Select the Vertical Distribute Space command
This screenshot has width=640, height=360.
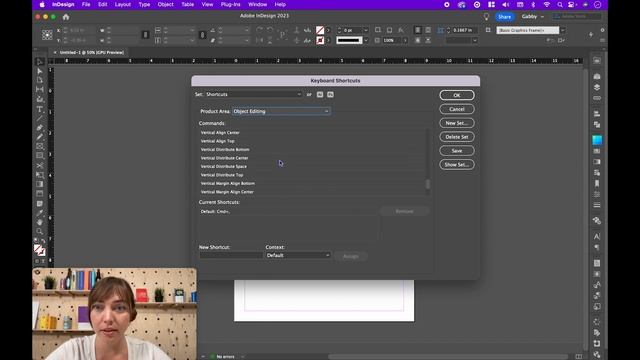coord(224,167)
